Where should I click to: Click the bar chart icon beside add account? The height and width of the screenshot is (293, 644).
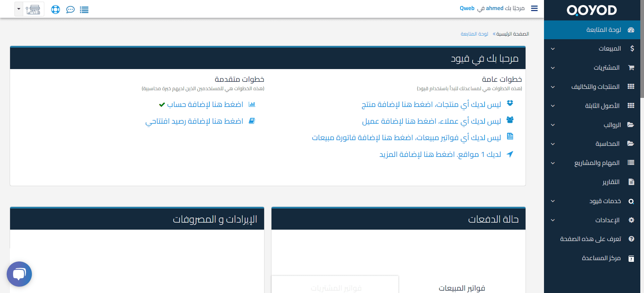[252, 104]
